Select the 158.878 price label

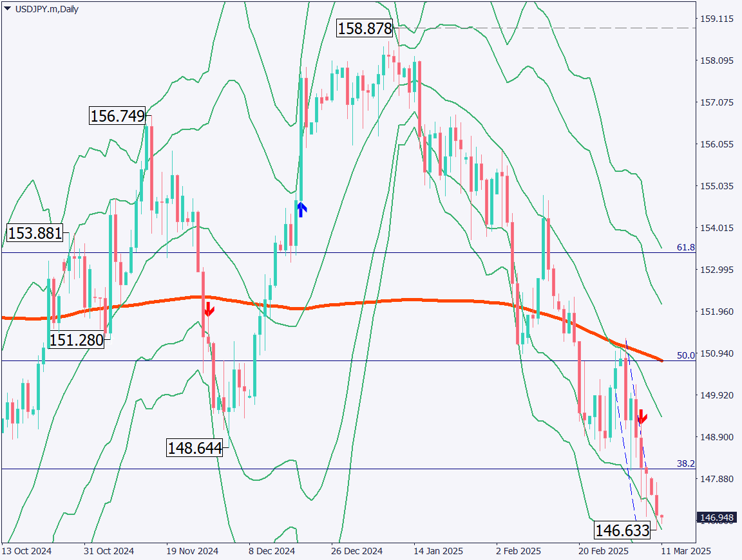pos(366,29)
